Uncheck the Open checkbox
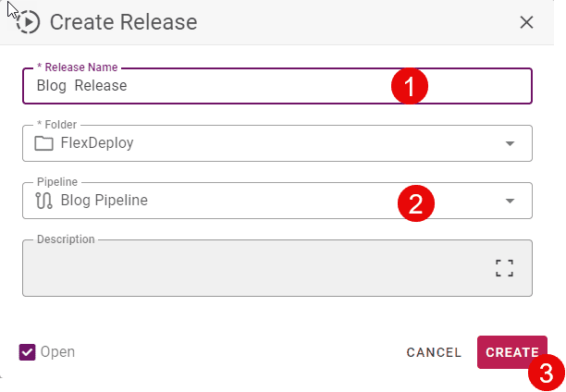This screenshot has height=392, width=566. (27, 352)
